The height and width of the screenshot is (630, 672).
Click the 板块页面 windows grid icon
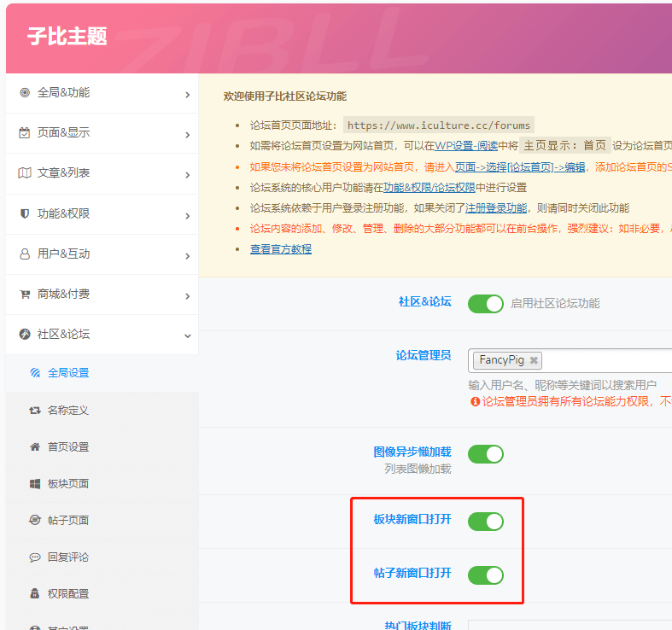[x=35, y=484]
